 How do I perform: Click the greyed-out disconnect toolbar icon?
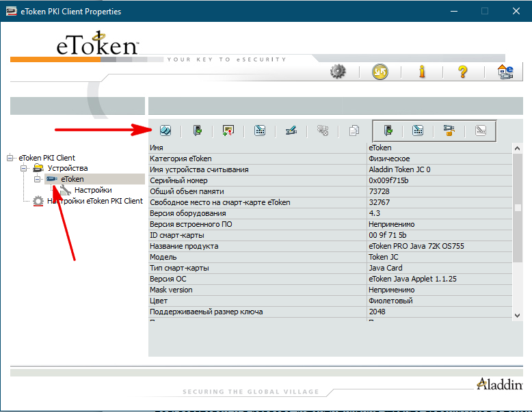click(323, 131)
